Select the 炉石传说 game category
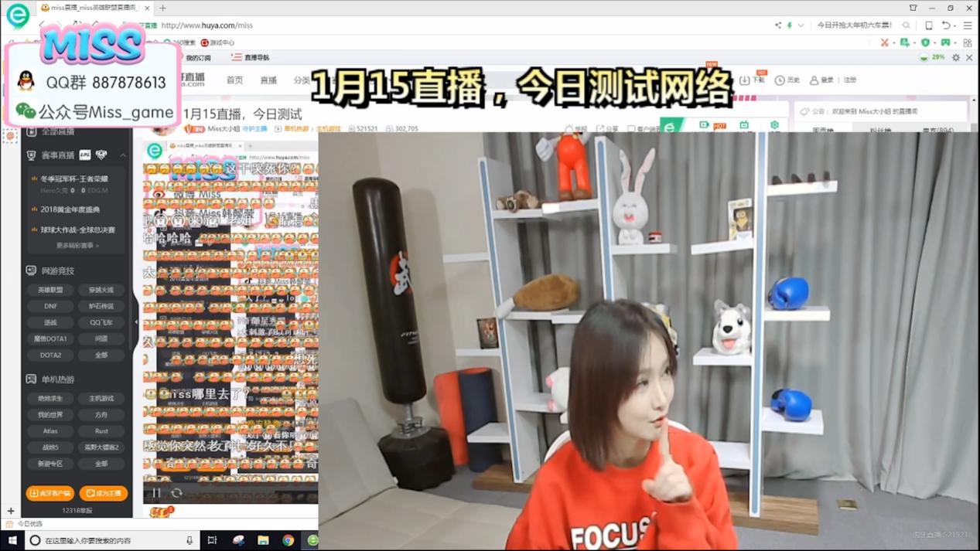980x551 pixels. pyautogui.click(x=101, y=306)
